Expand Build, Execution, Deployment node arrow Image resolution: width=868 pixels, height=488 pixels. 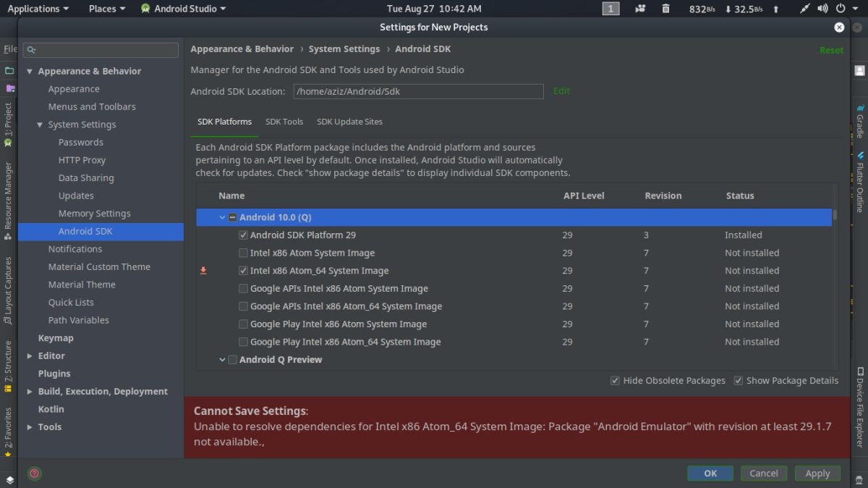click(x=30, y=392)
